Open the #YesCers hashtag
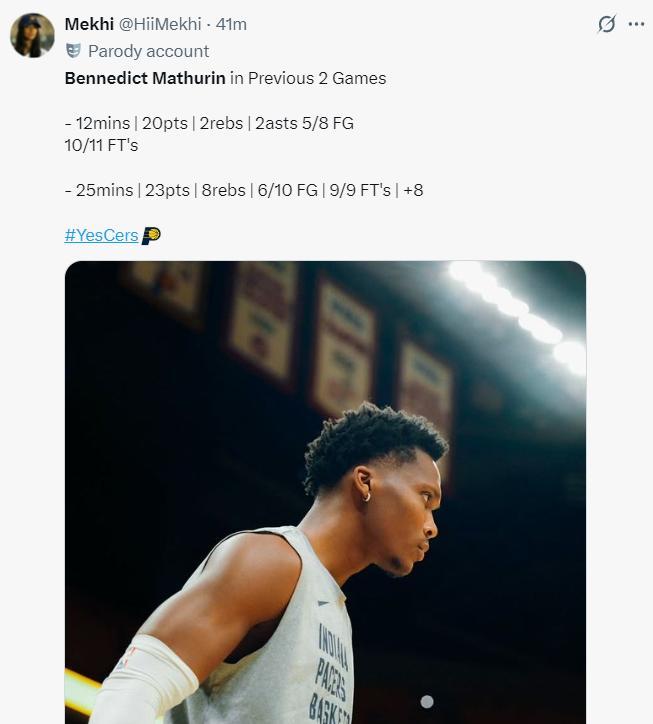Viewport: 653px width, 724px height. tap(101, 236)
